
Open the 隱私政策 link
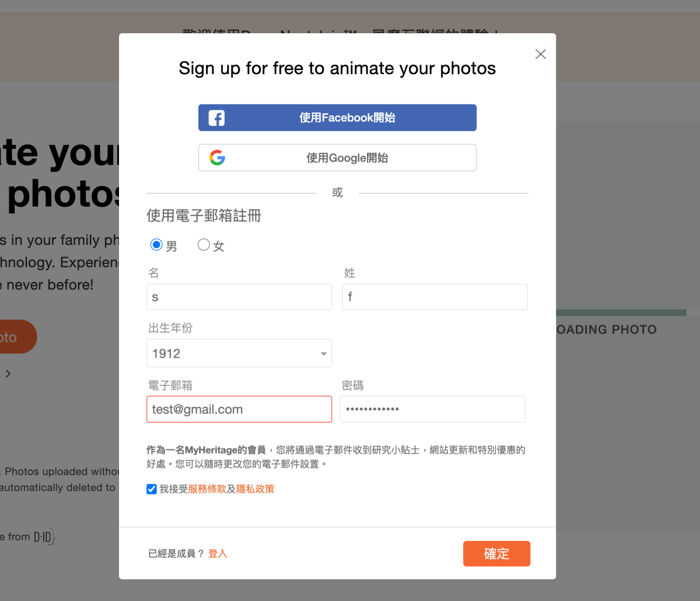point(255,489)
